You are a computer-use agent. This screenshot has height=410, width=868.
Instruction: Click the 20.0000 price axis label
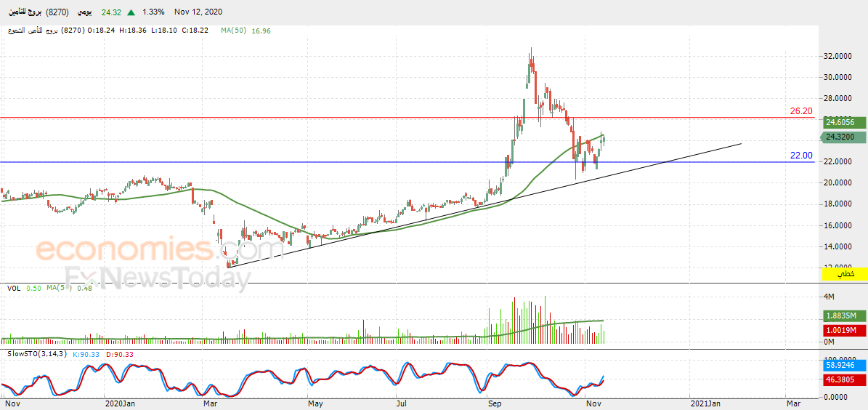pyautogui.click(x=836, y=183)
